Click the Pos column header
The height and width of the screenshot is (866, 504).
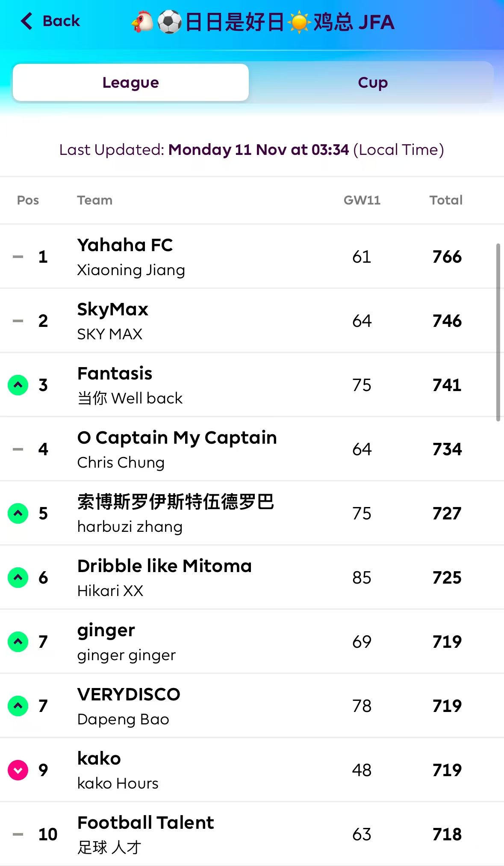click(x=28, y=200)
